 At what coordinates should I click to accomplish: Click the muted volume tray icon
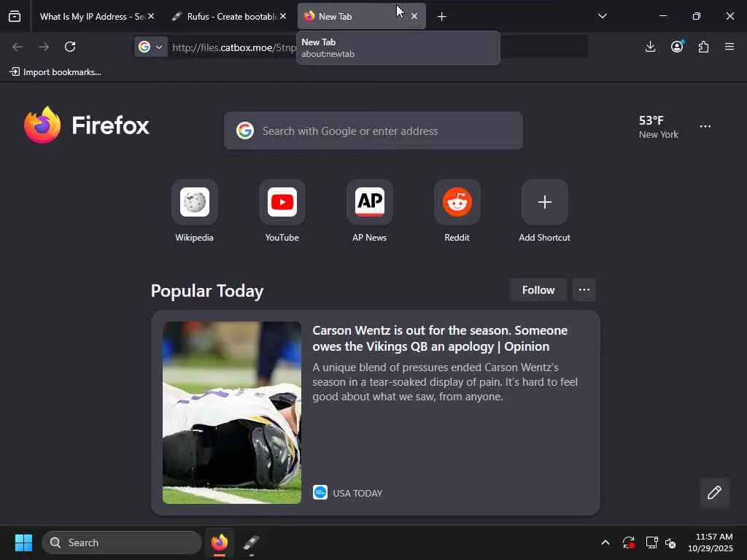click(671, 542)
